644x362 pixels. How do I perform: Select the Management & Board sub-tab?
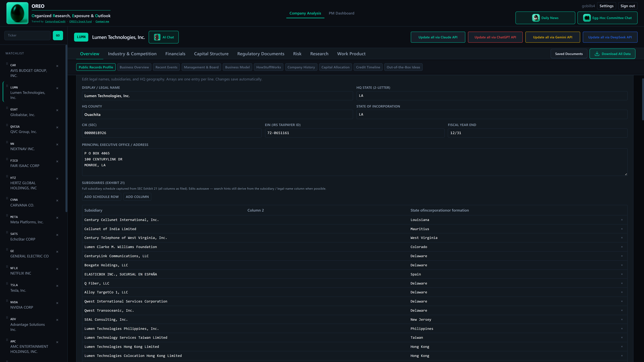(x=201, y=67)
